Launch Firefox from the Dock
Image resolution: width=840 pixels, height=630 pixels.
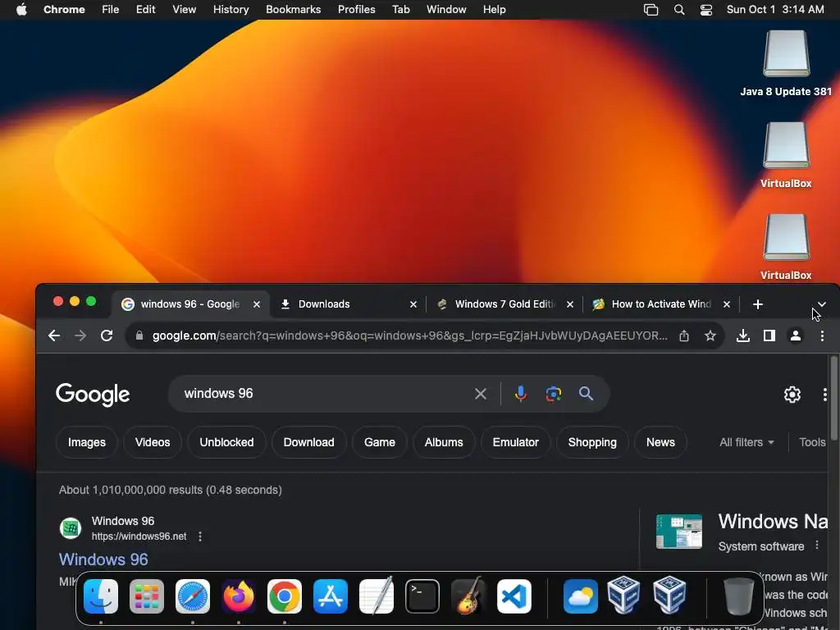[239, 596]
